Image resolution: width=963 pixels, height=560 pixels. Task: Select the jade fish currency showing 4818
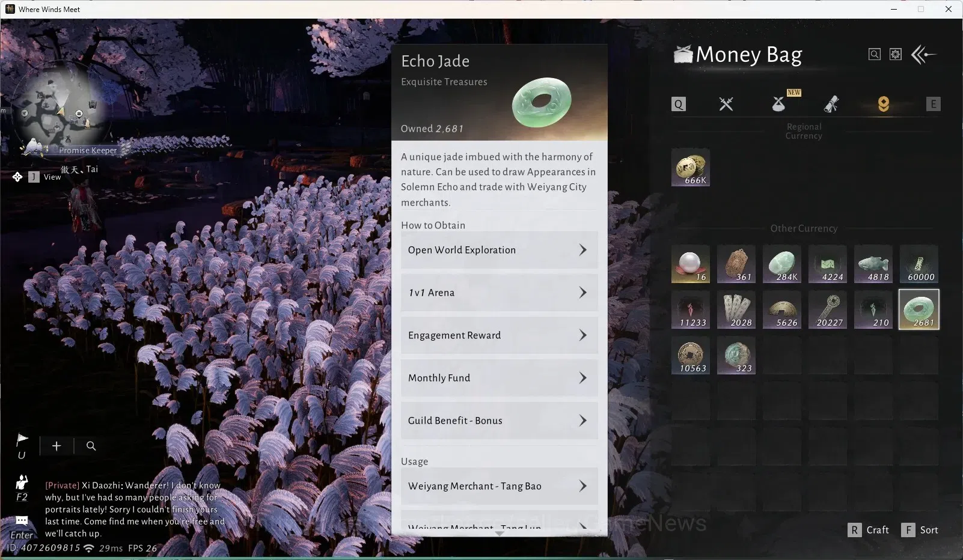click(x=873, y=264)
